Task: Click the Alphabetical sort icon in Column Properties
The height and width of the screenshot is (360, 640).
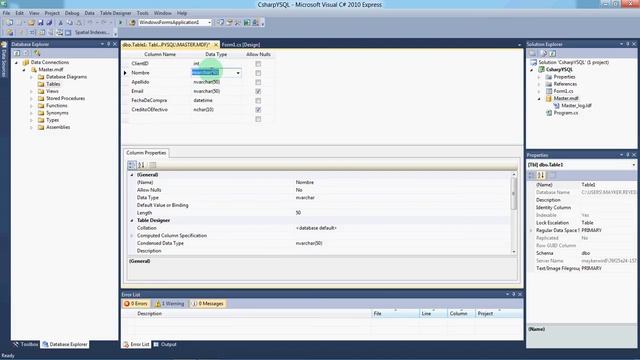Action: 141,165
